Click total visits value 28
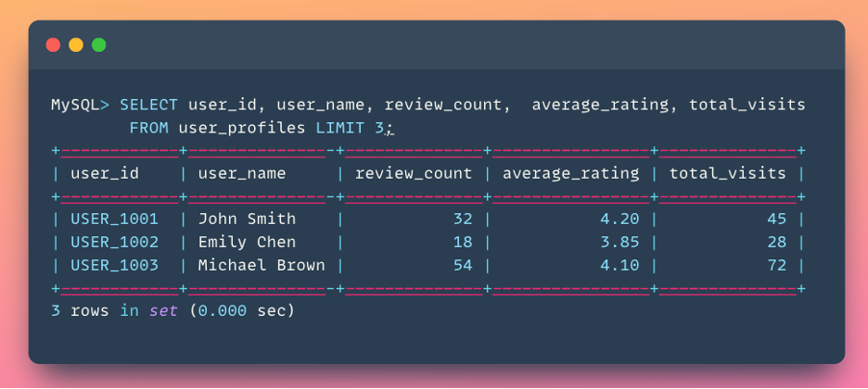This screenshot has height=389, width=868. 777,242
